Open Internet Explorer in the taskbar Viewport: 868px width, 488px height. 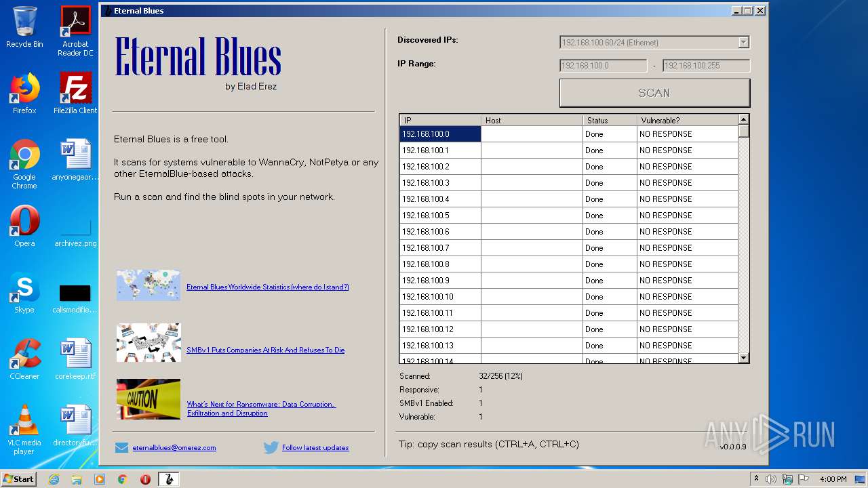pos(54,479)
